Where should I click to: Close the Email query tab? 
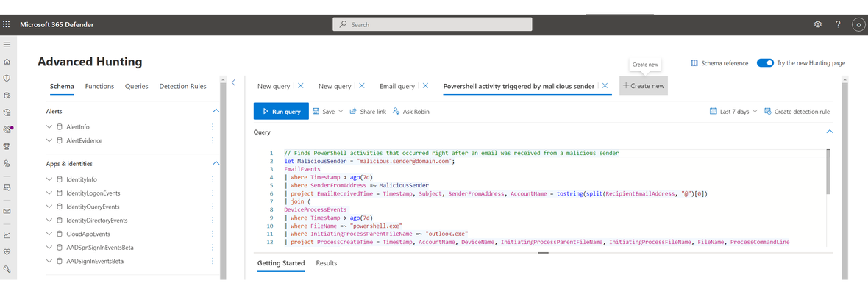click(x=426, y=86)
